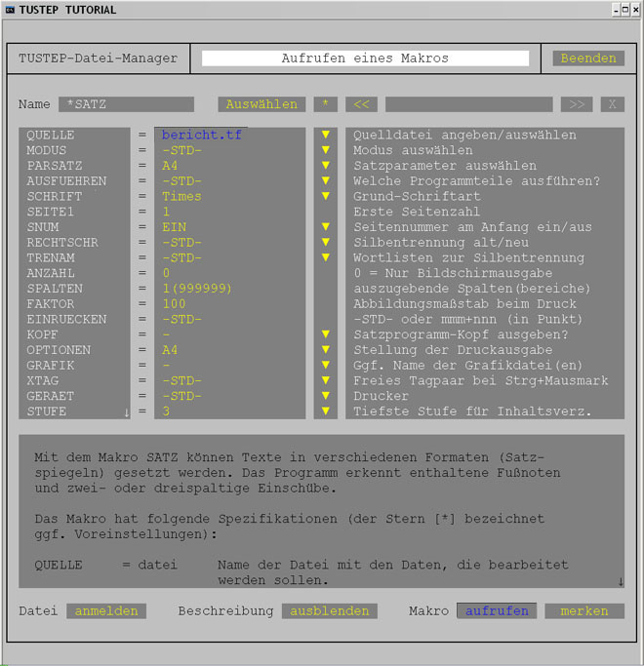644x666 pixels.
Task: Click the merken button
Action: pyautogui.click(x=584, y=611)
